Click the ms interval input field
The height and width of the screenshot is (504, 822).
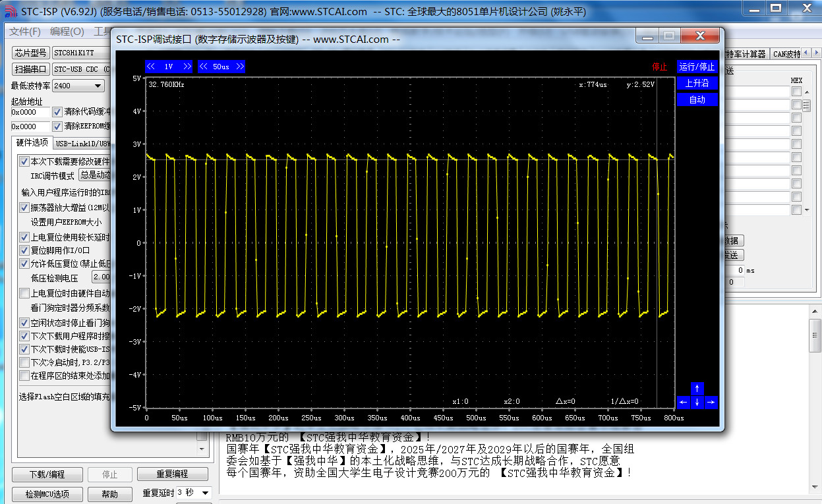pyautogui.click(x=734, y=270)
